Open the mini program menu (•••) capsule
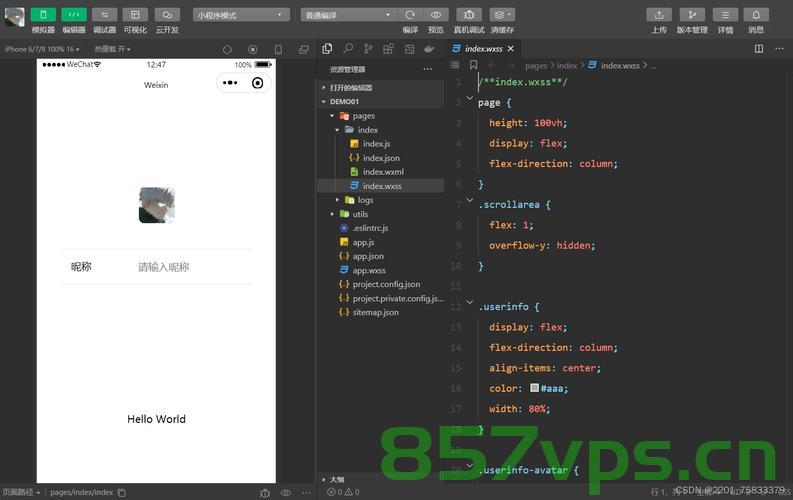This screenshot has width=793, height=500. coord(230,83)
